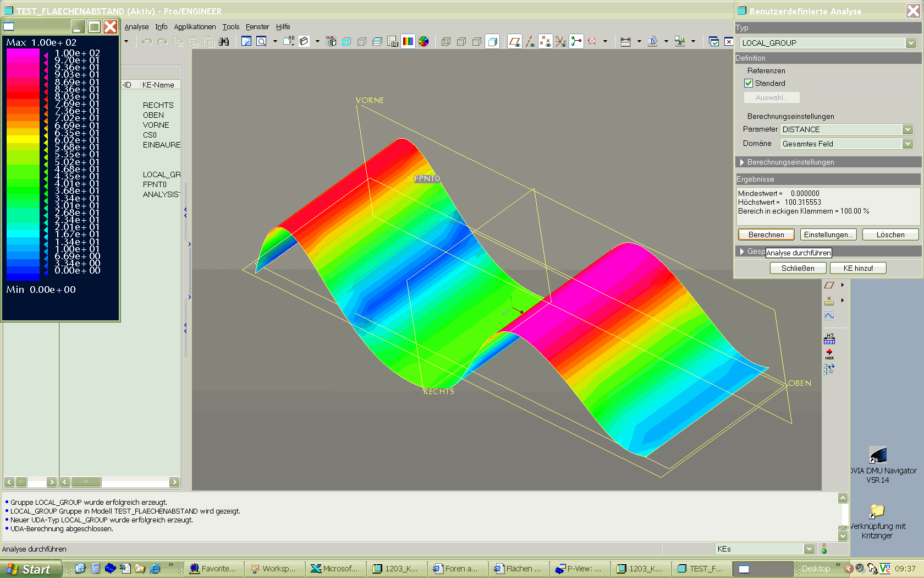Screen dimensions: 924x578
Task: Click the red HIER insert arrow icon
Action: (x=829, y=354)
